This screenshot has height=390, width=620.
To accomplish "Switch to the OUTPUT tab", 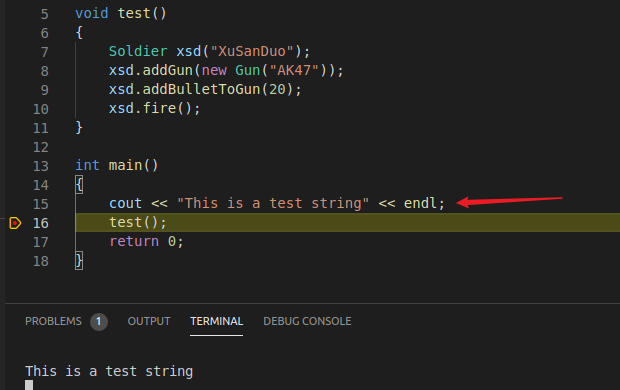I will click(x=149, y=321).
